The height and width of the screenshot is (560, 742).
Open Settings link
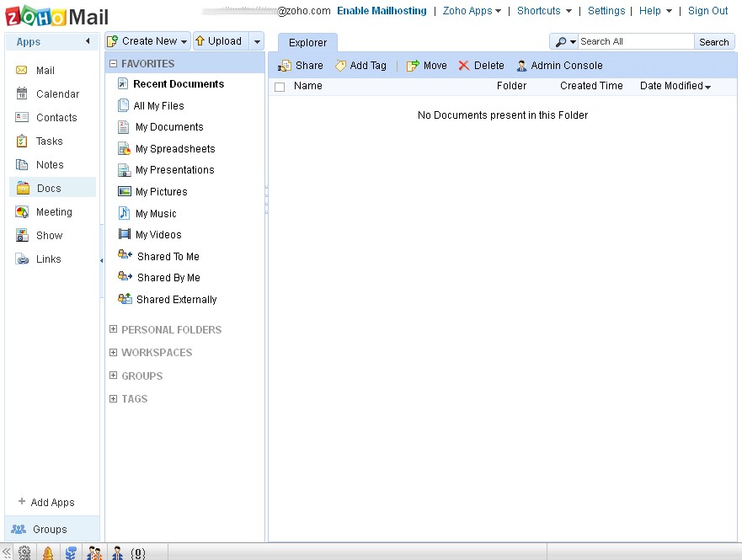pyautogui.click(x=606, y=11)
